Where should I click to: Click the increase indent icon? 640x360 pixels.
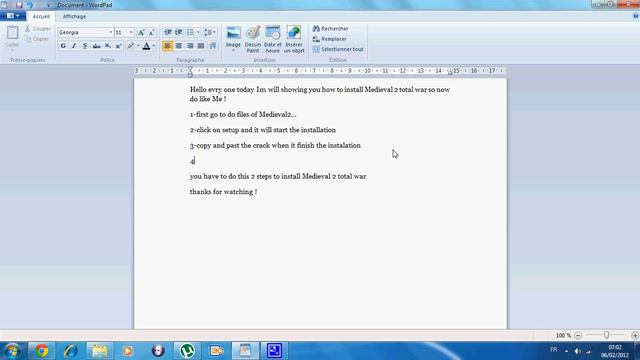[178, 32]
